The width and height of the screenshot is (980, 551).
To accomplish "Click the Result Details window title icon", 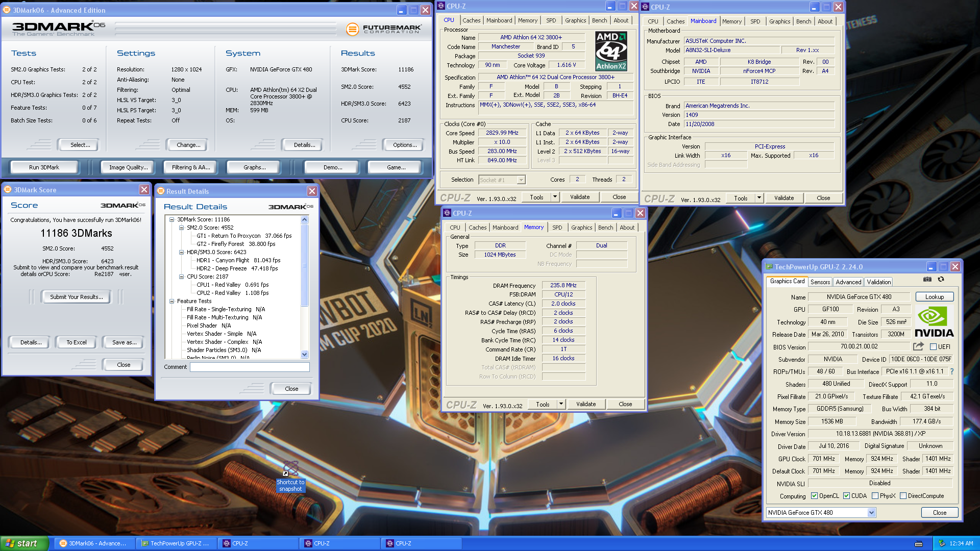I will click(x=161, y=191).
